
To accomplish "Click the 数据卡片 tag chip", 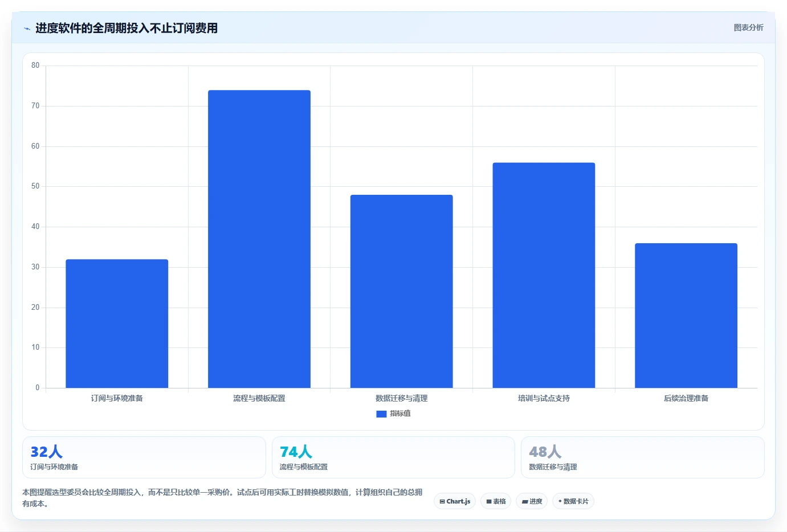I will pyautogui.click(x=573, y=501).
